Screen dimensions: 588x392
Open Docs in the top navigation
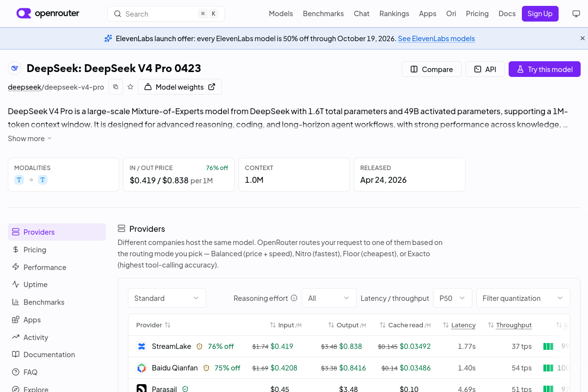point(507,14)
